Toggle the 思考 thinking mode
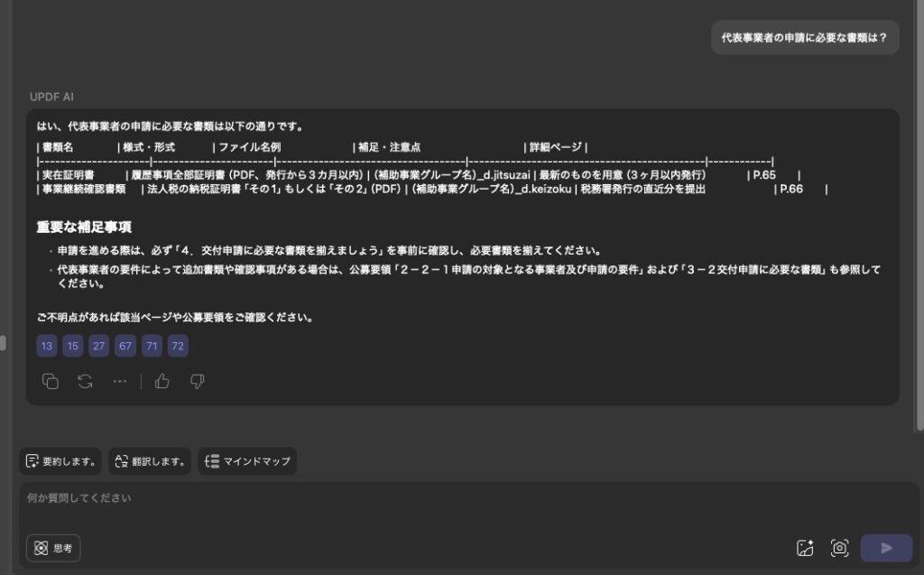This screenshot has width=924, height=575. [53, 548]
